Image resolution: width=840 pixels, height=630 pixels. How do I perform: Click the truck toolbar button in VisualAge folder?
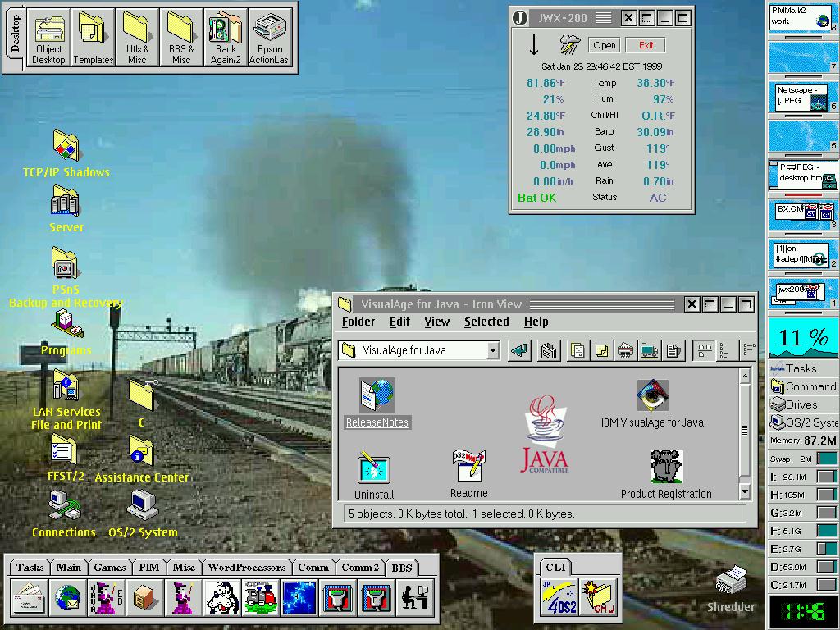650,351
